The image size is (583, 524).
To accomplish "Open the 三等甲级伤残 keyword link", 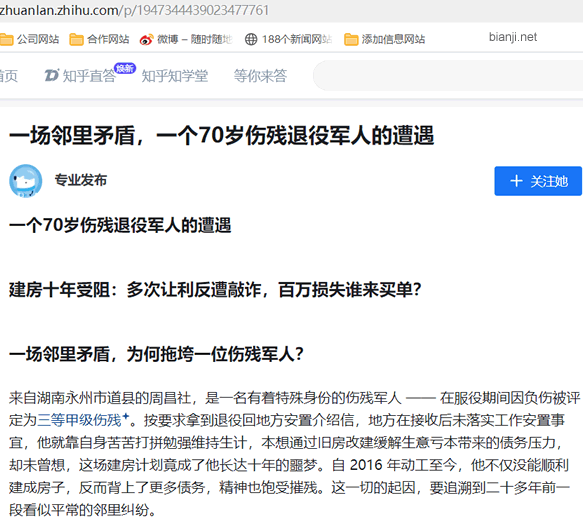I will click(x=80, y=420).
